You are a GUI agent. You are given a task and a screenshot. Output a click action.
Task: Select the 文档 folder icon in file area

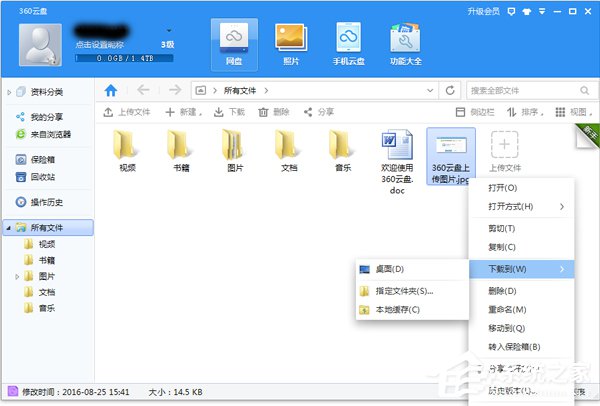[x=286, y=145]
